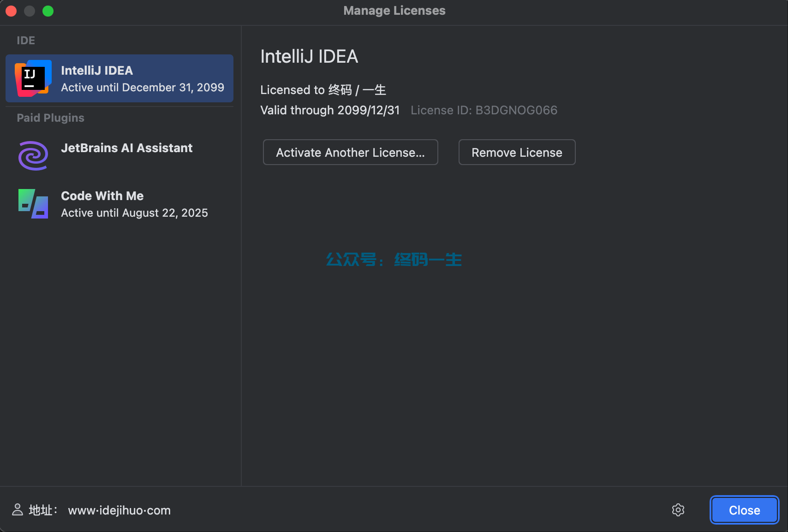Click the Remove License button
Screen dimensions: 788x532
pos(517,152)
